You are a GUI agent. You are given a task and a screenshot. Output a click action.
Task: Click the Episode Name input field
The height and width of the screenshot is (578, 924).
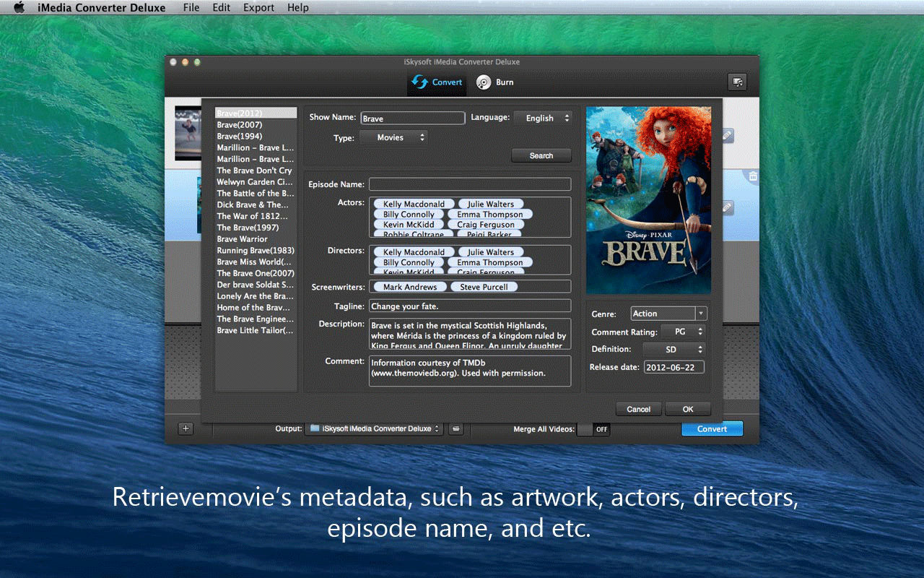[470, 184]
